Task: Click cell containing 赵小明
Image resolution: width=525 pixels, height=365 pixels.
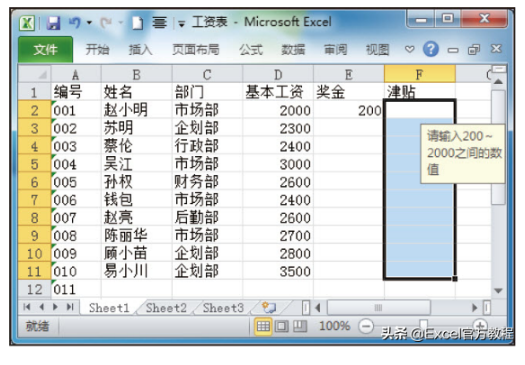Action: coord(137,110)
